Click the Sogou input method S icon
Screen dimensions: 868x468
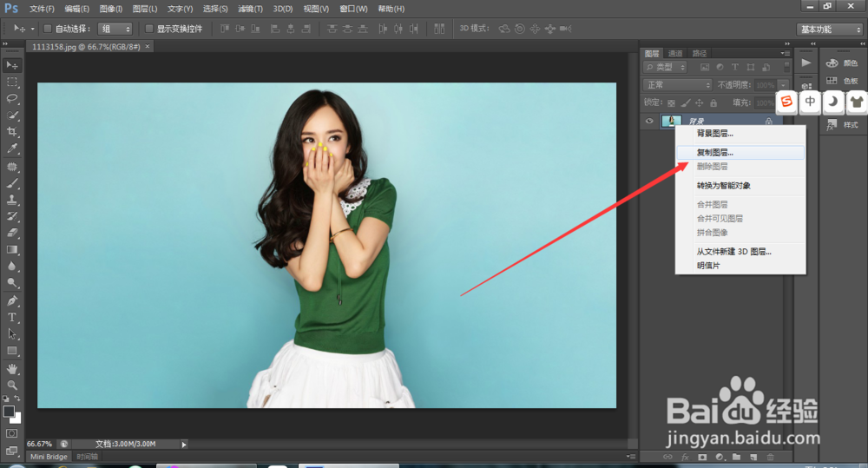(x=786, y=102)
